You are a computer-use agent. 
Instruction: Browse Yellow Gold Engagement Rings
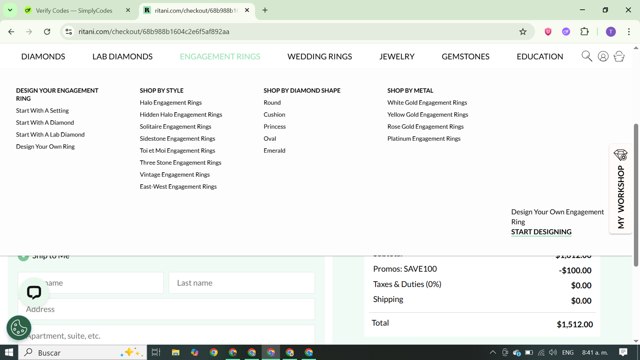[428, 115]
